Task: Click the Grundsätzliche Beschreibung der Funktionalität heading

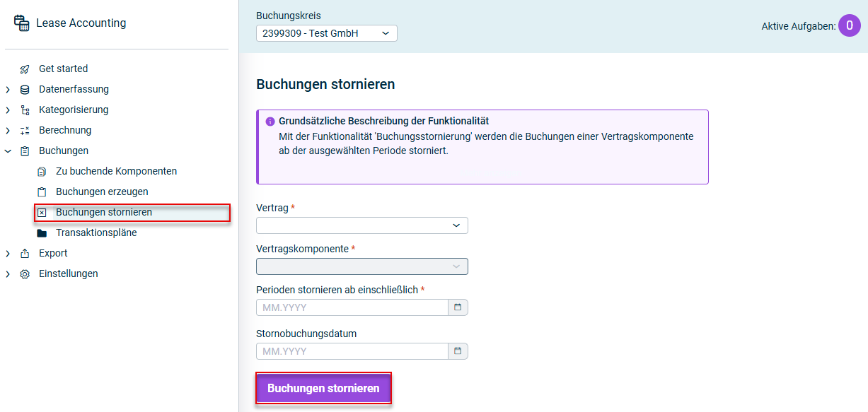Action: click(x=383, y=121)
